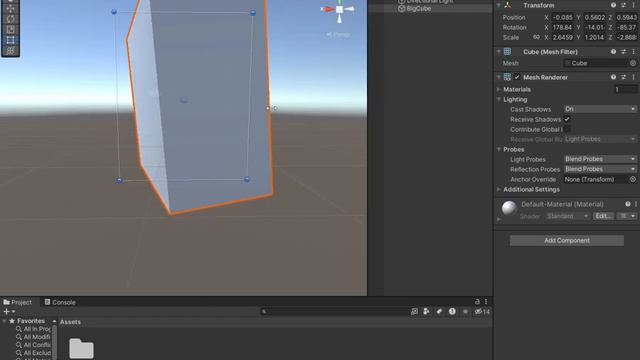Viewport: 640px width, 360px height.
Task: Select the Scale tool in scene toolbar
Action: click(11, 29)
